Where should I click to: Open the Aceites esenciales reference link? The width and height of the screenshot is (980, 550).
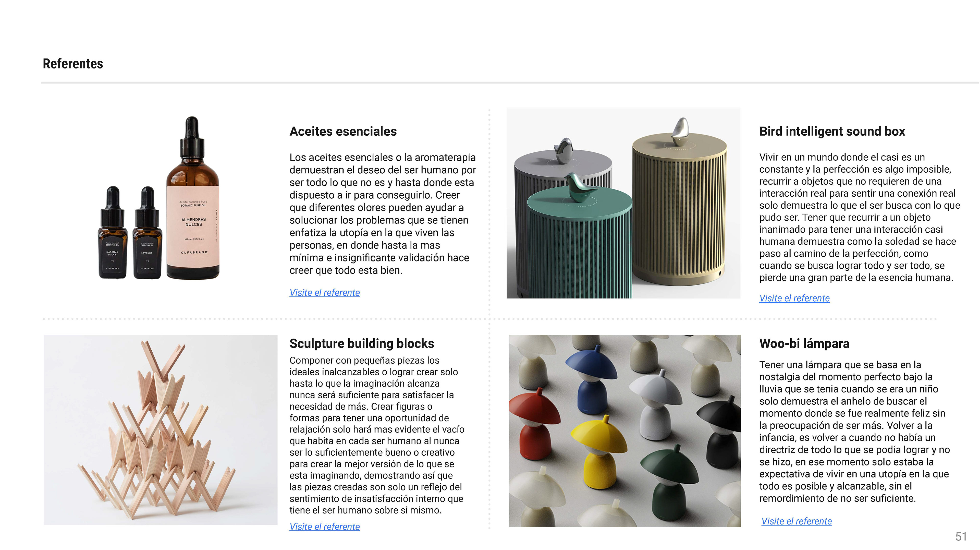coord(325,292)
